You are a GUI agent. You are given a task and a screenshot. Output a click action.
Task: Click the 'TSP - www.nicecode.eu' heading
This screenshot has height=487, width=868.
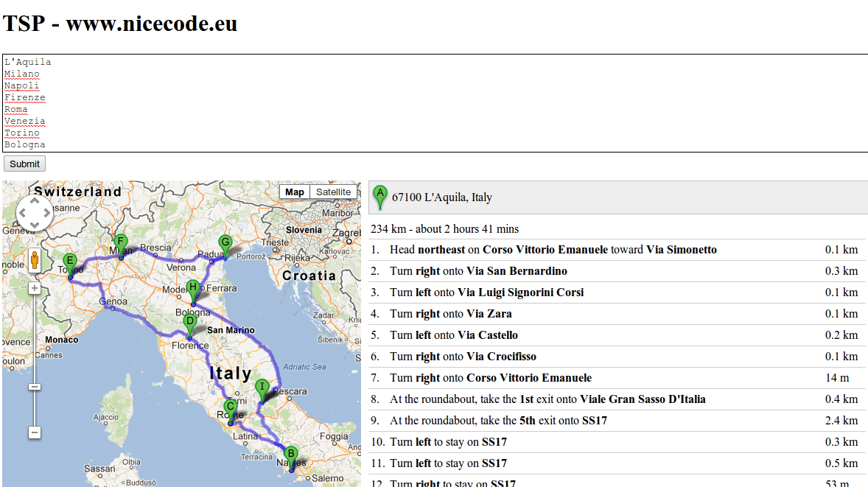[120, 24]
